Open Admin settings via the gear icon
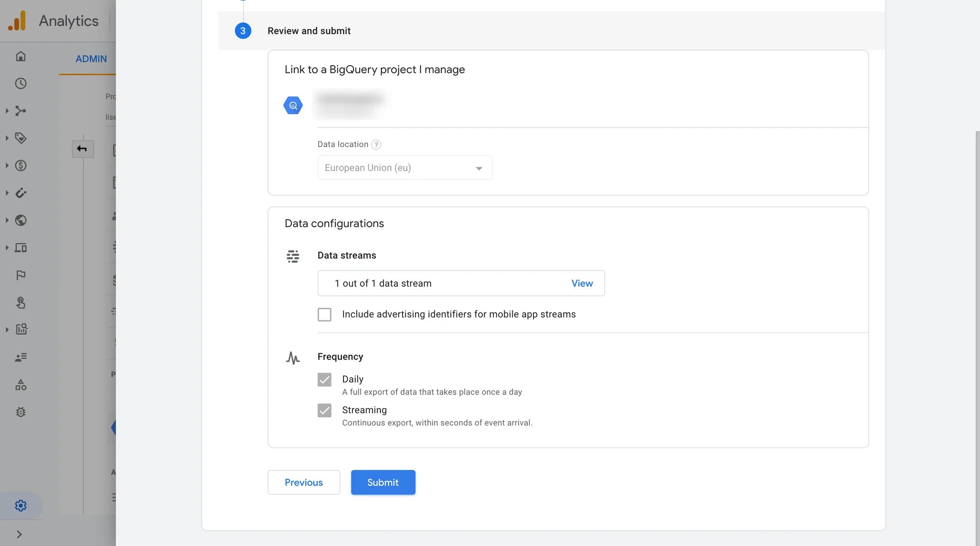Viewport: 980px width, 546px height. [x=21, y=505]
